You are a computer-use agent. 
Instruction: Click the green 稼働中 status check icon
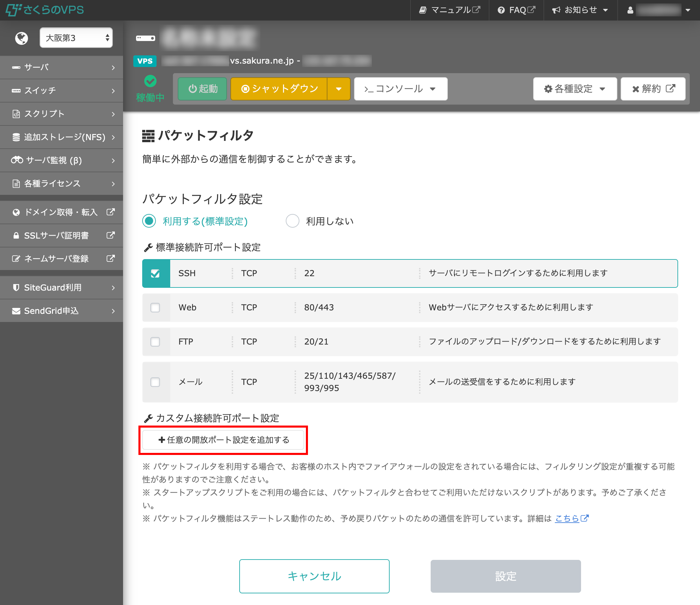point(150,81)
